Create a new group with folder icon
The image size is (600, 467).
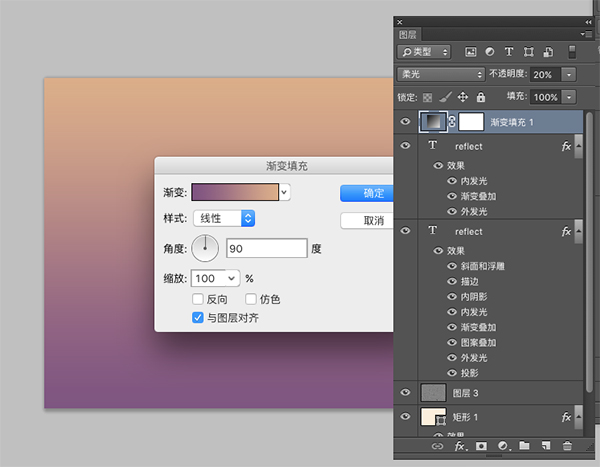[525, 445]
